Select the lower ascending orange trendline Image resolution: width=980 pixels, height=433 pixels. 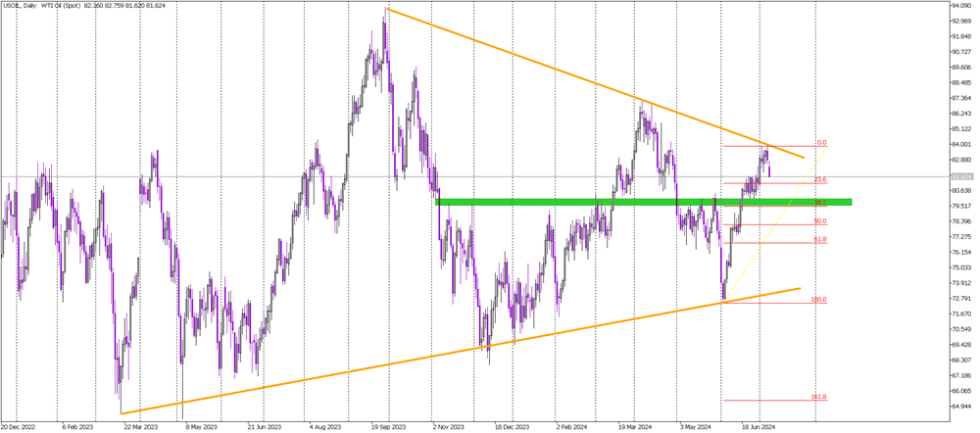(460, 351)
